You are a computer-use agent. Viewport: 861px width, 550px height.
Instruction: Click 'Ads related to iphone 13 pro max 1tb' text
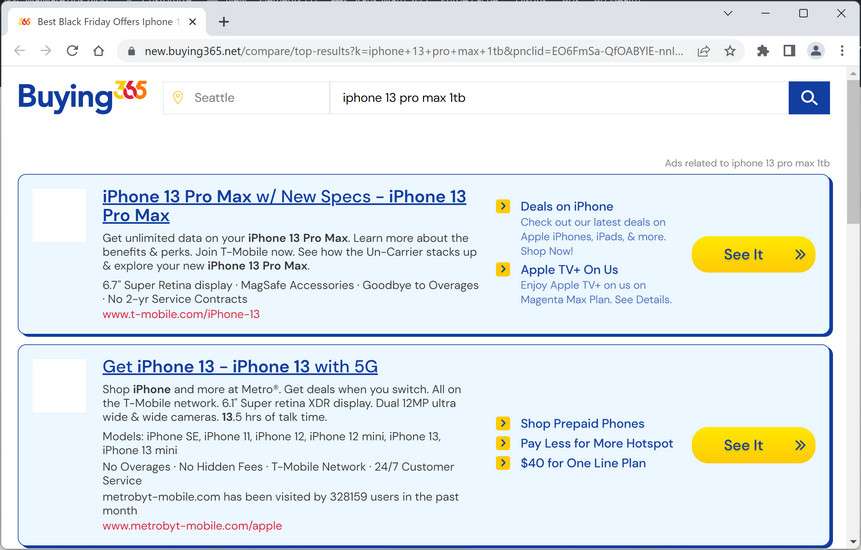[747, 163]
